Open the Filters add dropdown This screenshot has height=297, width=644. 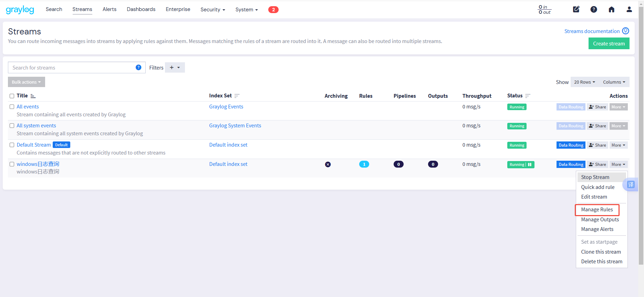(x=175, y=67)
